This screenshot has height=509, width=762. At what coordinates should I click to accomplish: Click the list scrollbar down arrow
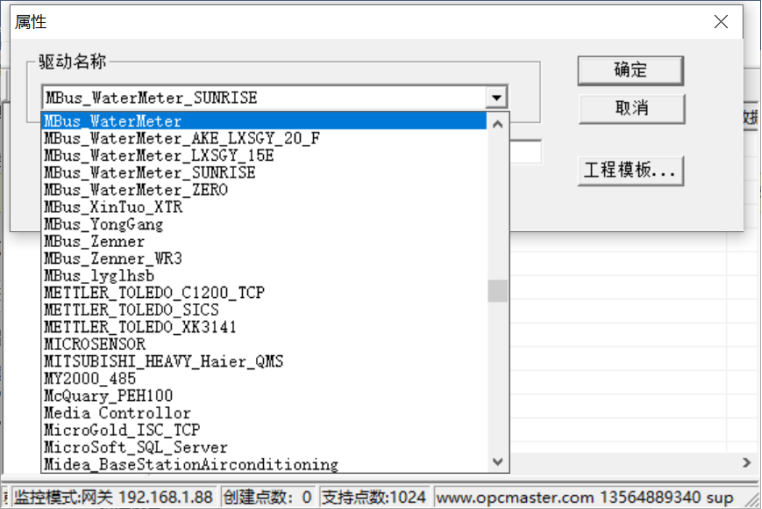pos(497,461)
